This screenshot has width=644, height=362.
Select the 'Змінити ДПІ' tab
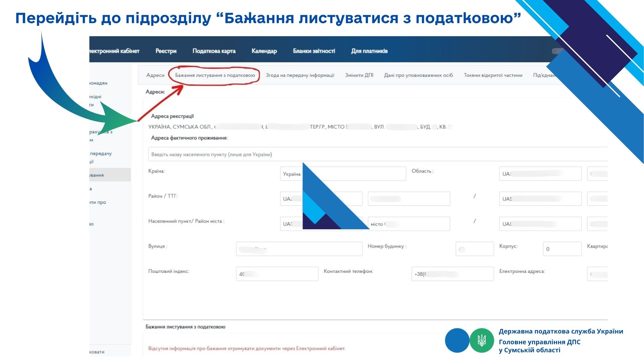click(359, 75)
